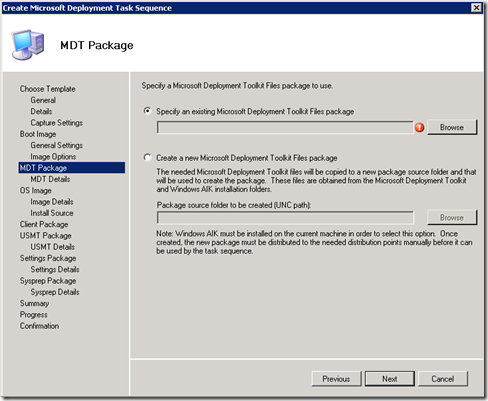Open the Client Package step
This screenshot has height=401, width=488.
click(44, 224)
